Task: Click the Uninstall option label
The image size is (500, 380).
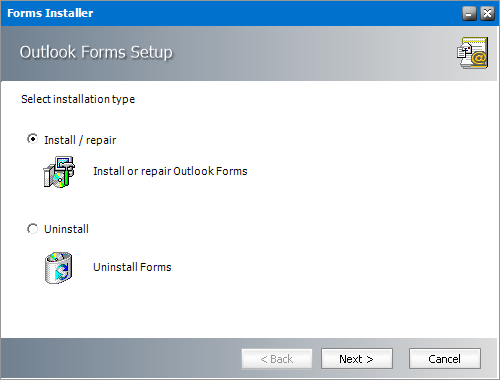Action: (x=66, y=229)
